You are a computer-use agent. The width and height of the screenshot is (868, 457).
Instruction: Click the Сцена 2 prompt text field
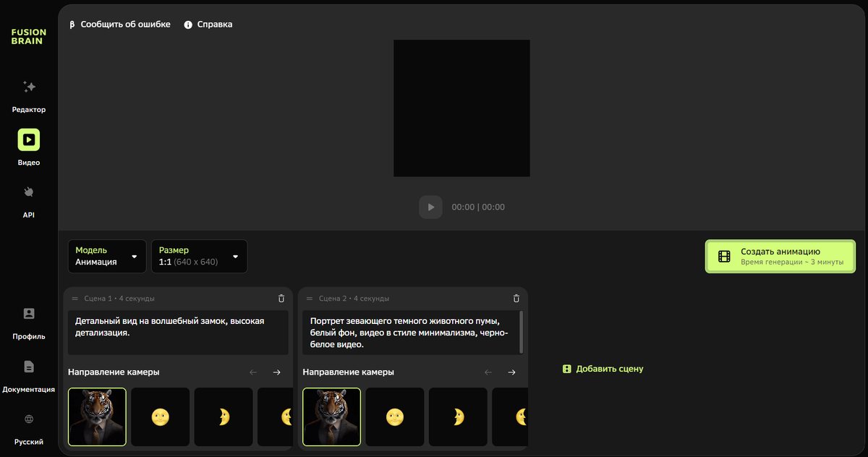[410, 333]
